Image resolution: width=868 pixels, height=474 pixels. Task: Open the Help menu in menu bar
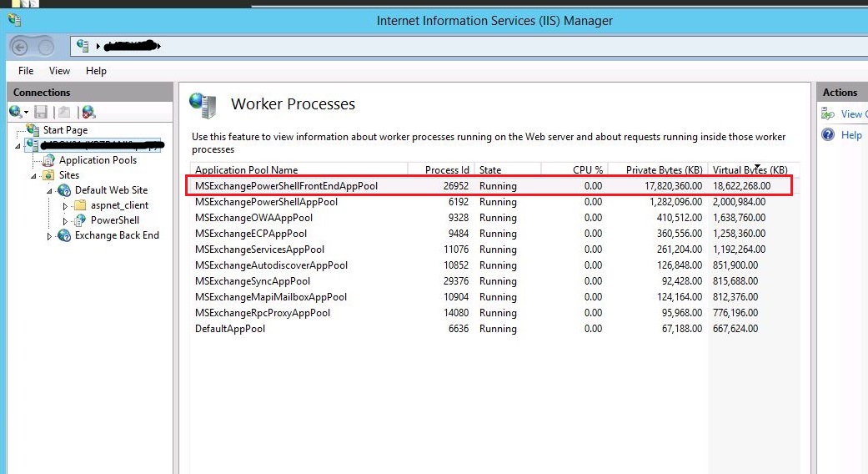[96, 71]
